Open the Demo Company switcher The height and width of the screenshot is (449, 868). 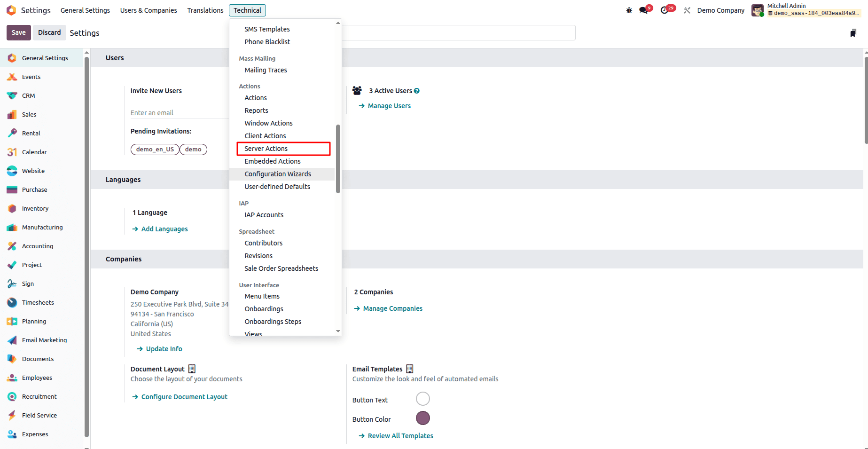(721, 10)
